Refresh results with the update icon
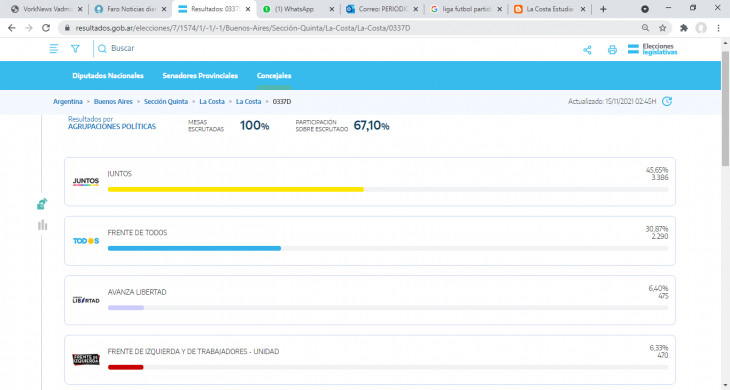Screen dimensions: 730x390 [667, 101]
